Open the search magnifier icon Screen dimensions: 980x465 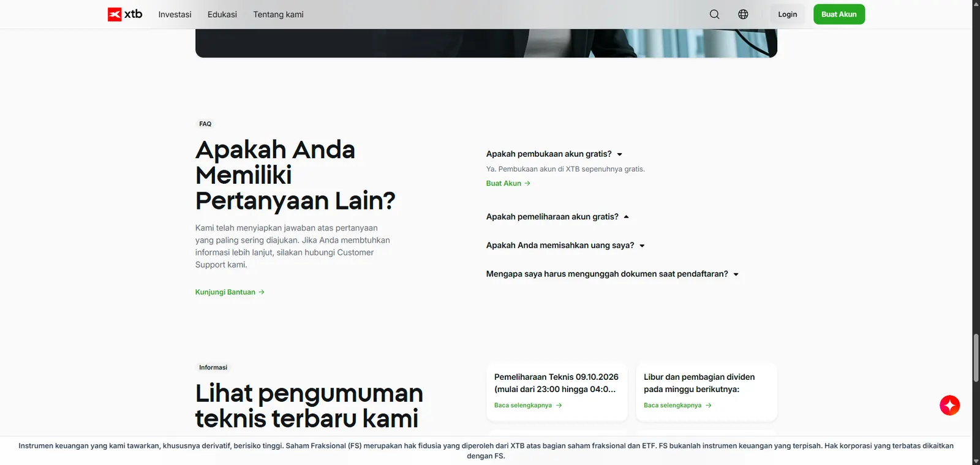point(714,14)
